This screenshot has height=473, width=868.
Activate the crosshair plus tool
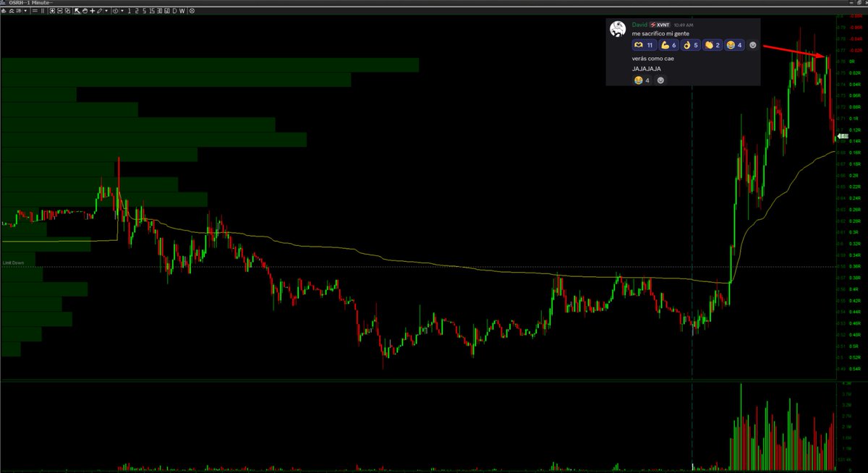93,11
